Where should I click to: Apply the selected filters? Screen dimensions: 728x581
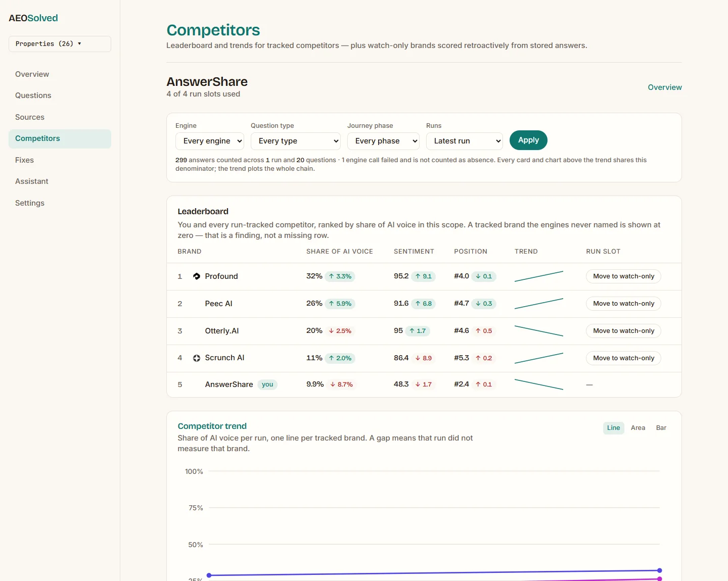(528, 140)
